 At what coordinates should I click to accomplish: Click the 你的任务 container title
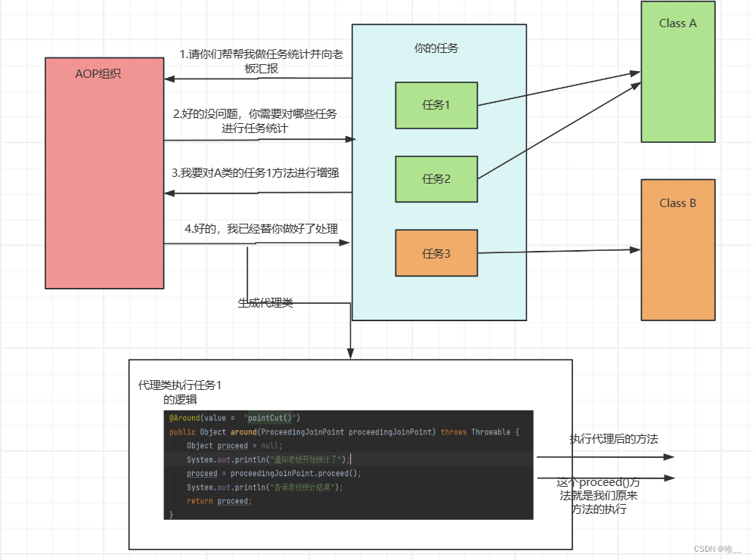coord(436,48)
